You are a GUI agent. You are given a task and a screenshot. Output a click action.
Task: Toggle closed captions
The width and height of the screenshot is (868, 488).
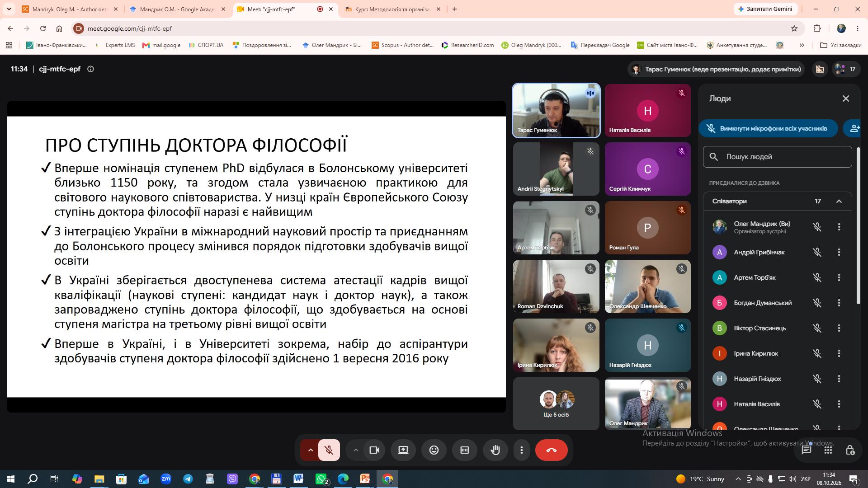(x=465, y=450)
